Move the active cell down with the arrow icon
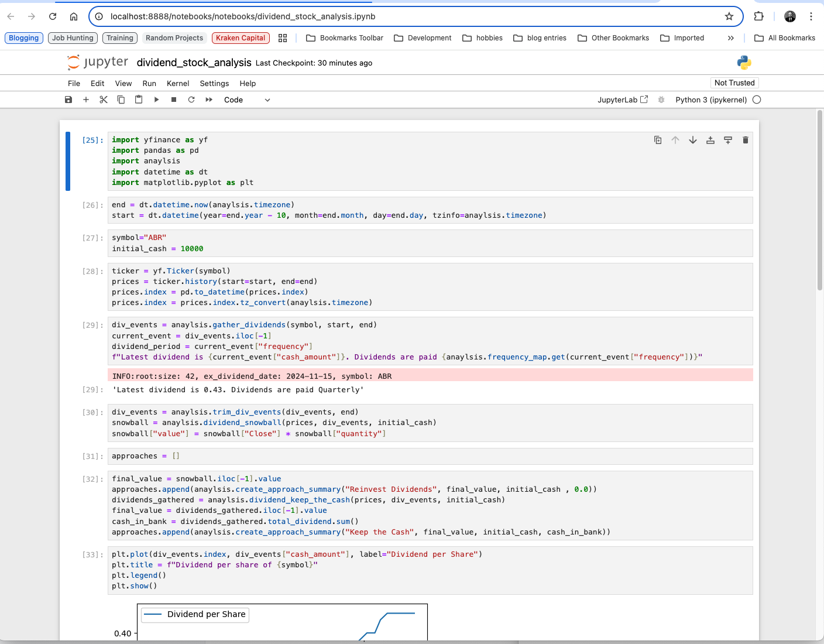Image resolution: width=824 pixels, height=644 pixels. [x=693, y=140]
